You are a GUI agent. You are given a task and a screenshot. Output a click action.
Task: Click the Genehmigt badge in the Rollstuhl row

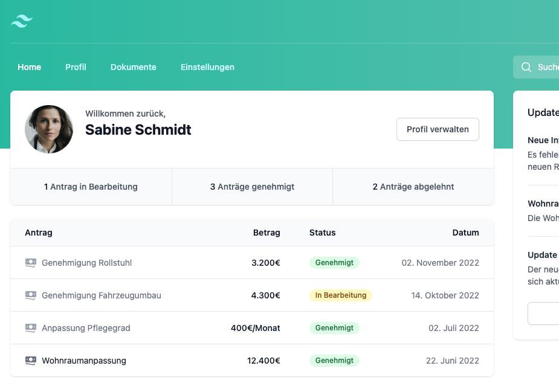tap(334, 263)
